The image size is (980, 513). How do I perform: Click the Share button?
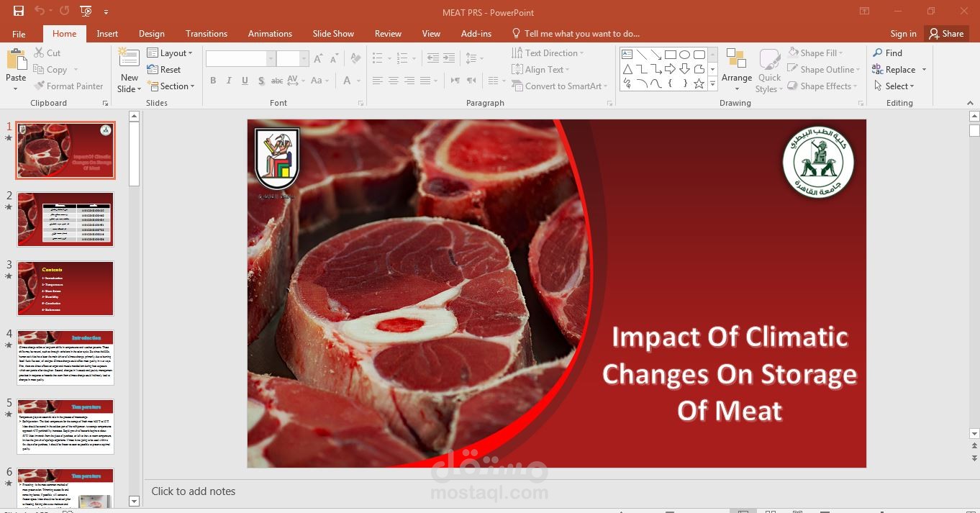[946, 34]
